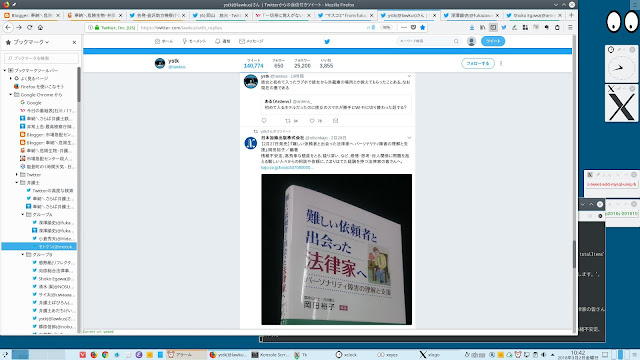640x360 pixels.
Task: Switch to Konsole in the taskbar
Action: pyautogui.click(x=270, y=355)
